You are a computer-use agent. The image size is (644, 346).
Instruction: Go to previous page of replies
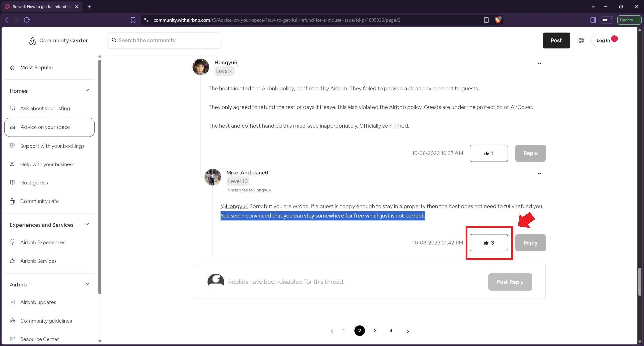[332, 331]
